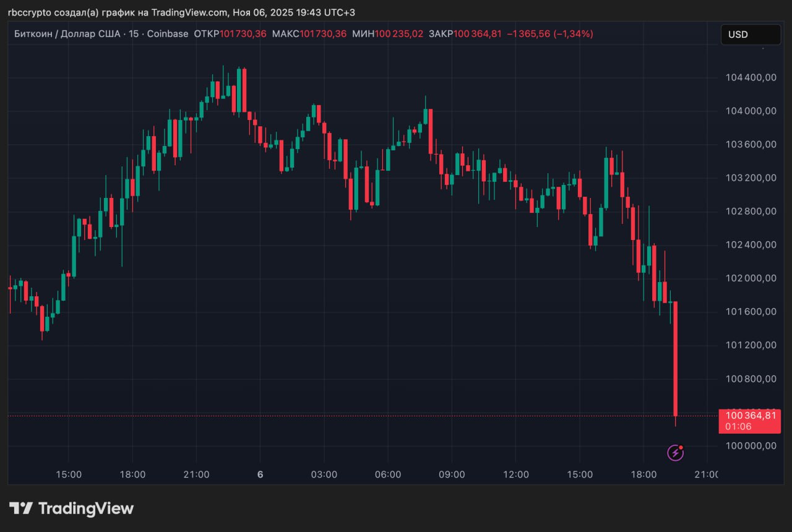Select the 15 interval label in header
This screenshot has width=792, height=532.
(x=133, y=34)
